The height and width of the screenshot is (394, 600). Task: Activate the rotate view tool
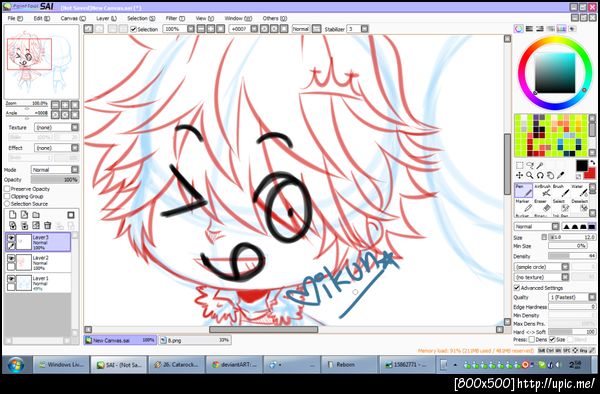540,175
